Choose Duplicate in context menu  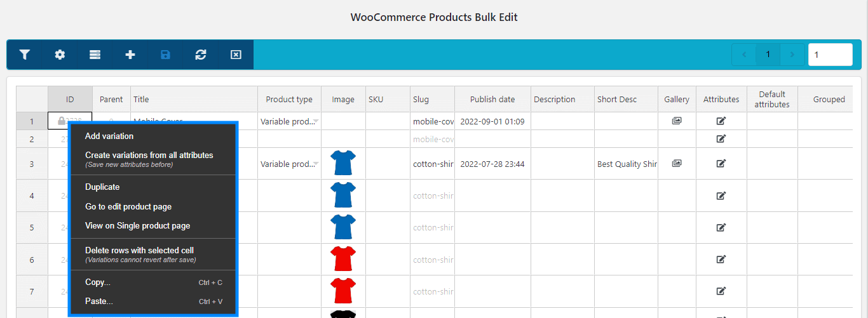[153, 187]
